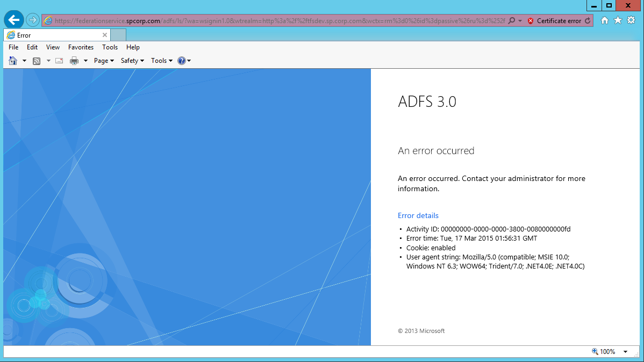The height and width of the screenshot is (362, 644).
Task: Open Favorites with the star icon
Action: click(618, 20)
